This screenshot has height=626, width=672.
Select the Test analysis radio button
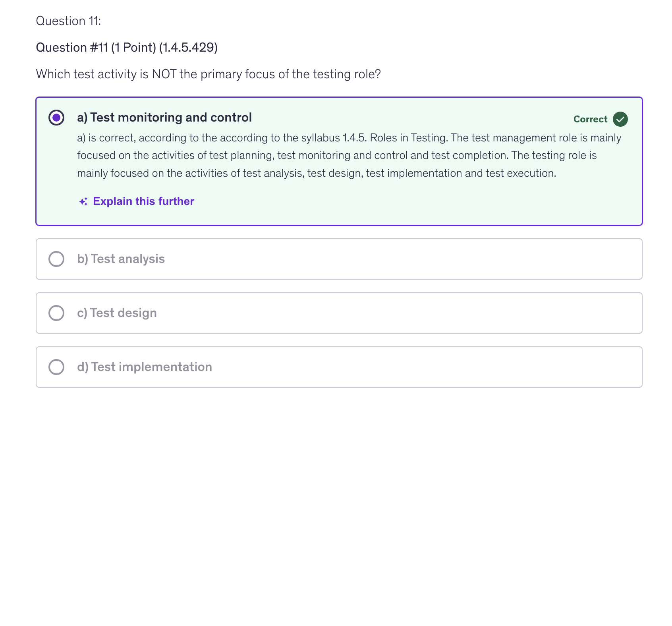click(x=56, y=259)
